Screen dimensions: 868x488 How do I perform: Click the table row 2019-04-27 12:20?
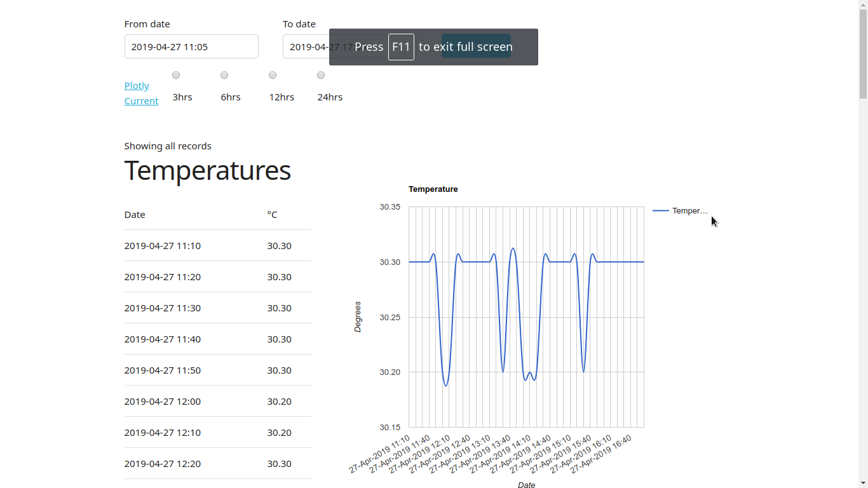[218, 463]
